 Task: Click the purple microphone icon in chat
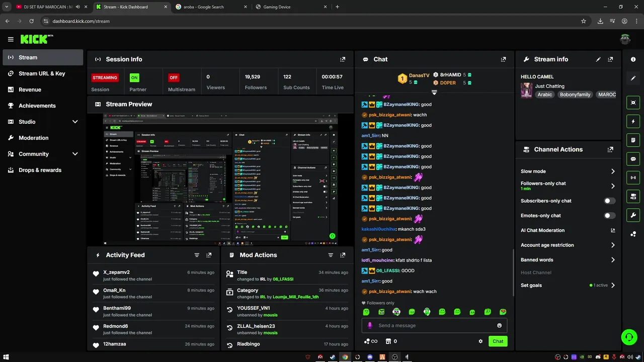(370, 325)
